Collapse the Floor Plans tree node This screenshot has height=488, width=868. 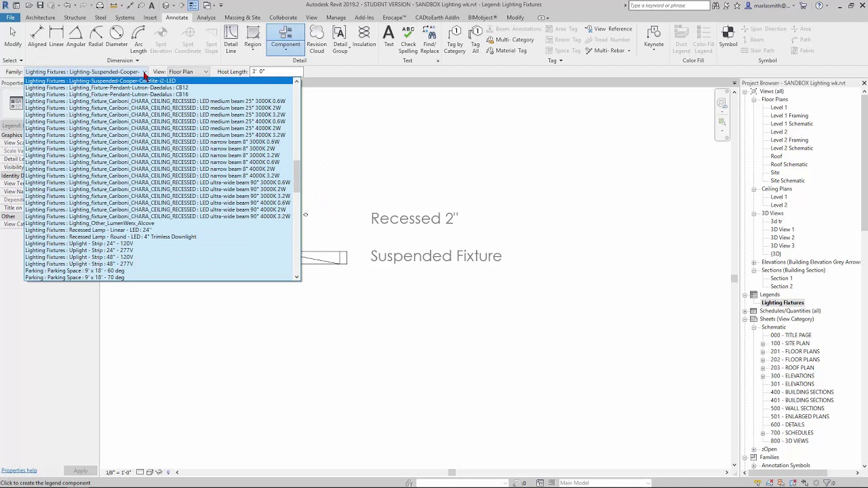pos(754,100)
